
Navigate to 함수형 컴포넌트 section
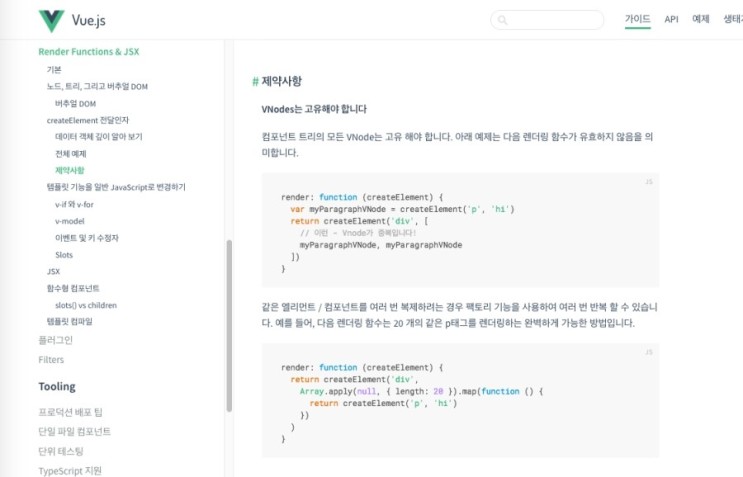point(73,288)
